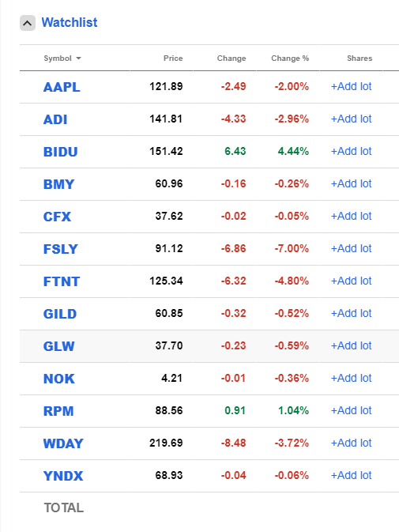This screenshot has height=532, width=399.
Task: Sort table by Change % header
Action: [290, 58]
